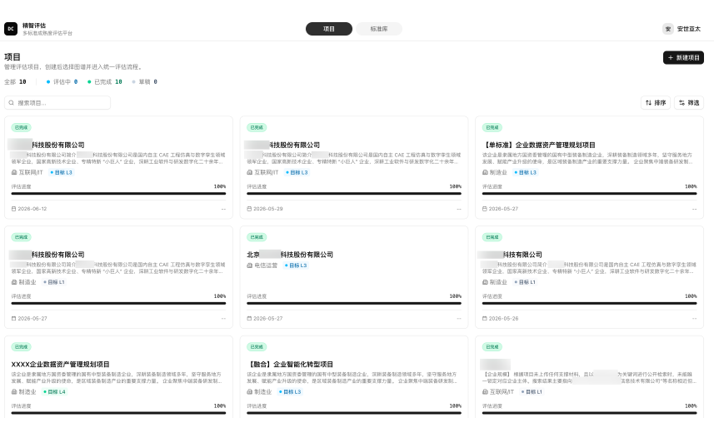Viewport: 719px width, 424px height.
Task: Click 已完成 badge on 【单标准】 card
Action: (x=492, y=127)
